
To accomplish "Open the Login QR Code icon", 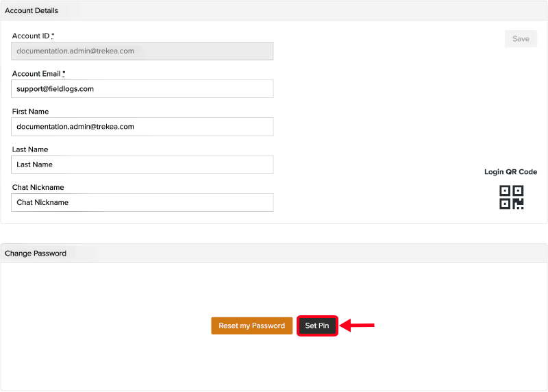I will (x=511, y=197).
